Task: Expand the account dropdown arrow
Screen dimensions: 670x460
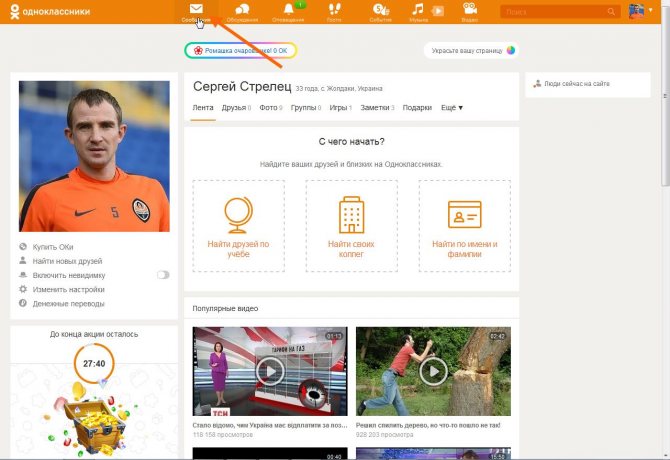Action: point(650,10)
